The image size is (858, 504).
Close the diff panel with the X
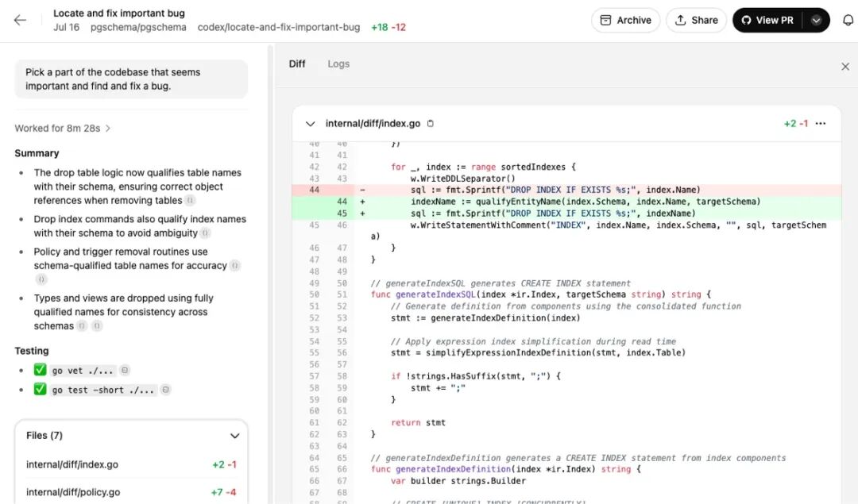click(844, 67)
